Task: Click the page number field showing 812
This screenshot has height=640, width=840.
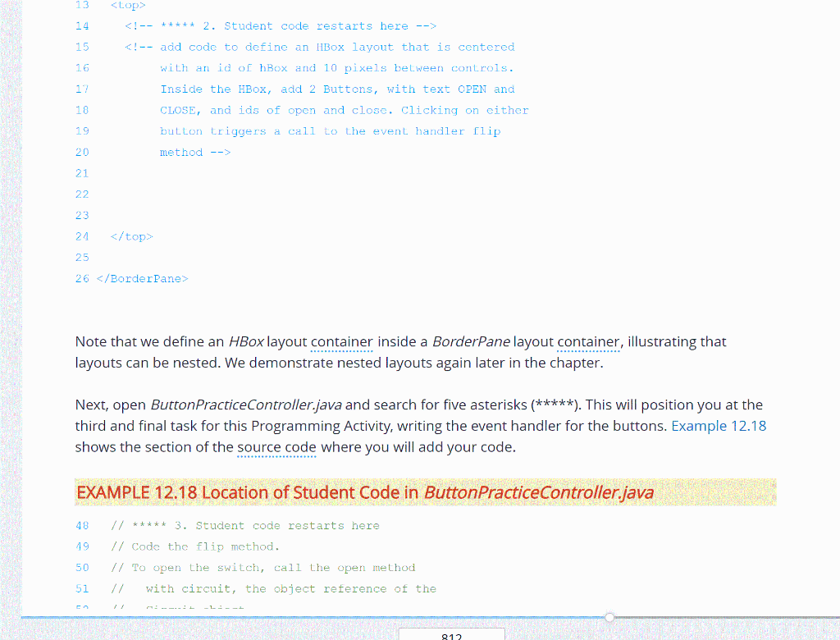Action: (x=452, y=634)
